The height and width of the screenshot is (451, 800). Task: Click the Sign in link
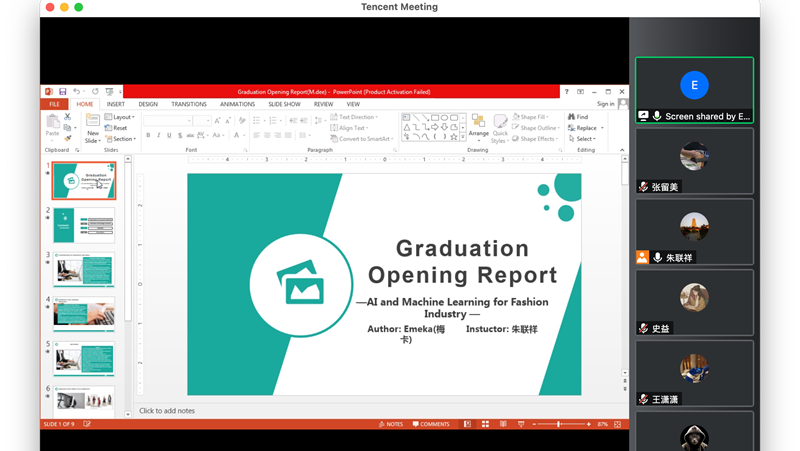coord(605,104)
